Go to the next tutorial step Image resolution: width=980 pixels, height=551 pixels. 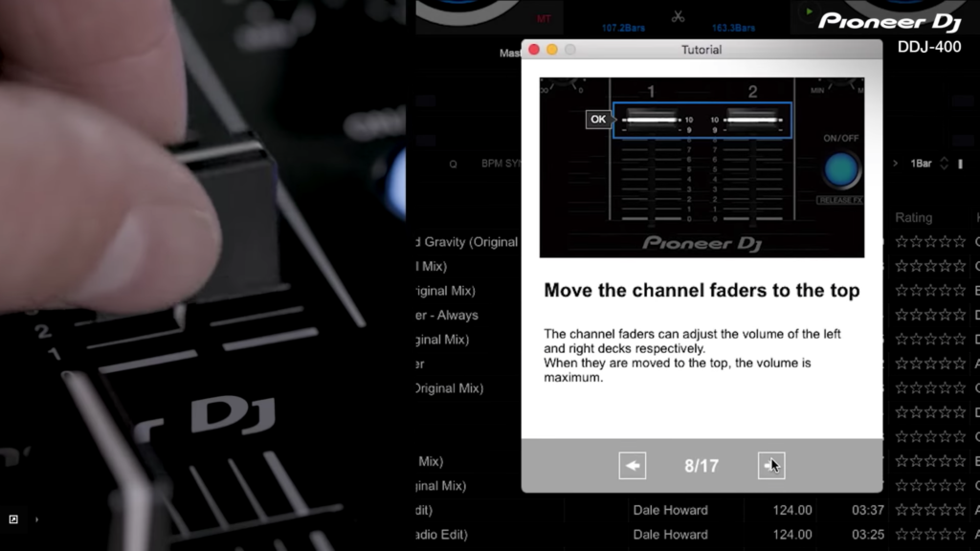coord(770,466)
